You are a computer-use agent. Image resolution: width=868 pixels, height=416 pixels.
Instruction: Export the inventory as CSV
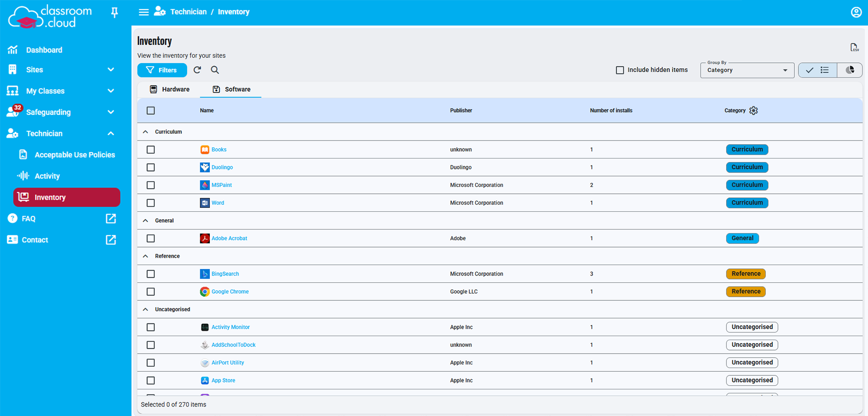(854, 47)
